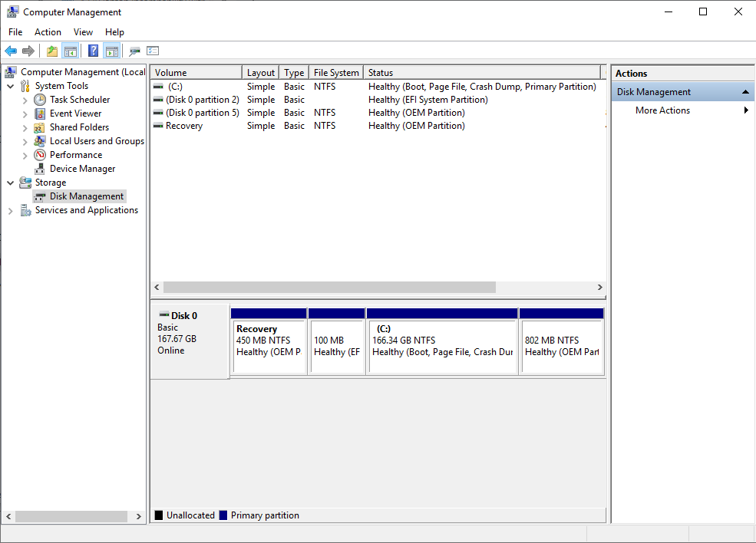Open Device Manager in the tree

[x=82, y=169]
